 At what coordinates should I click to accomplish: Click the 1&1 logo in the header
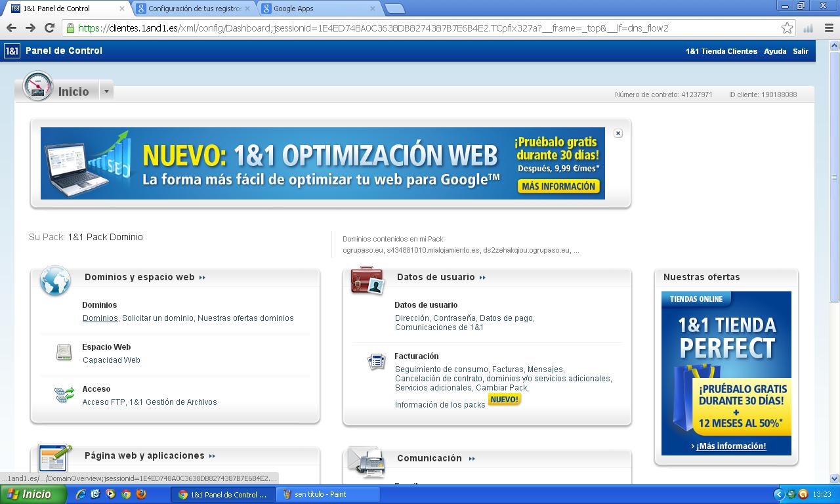tap(12, 51)
